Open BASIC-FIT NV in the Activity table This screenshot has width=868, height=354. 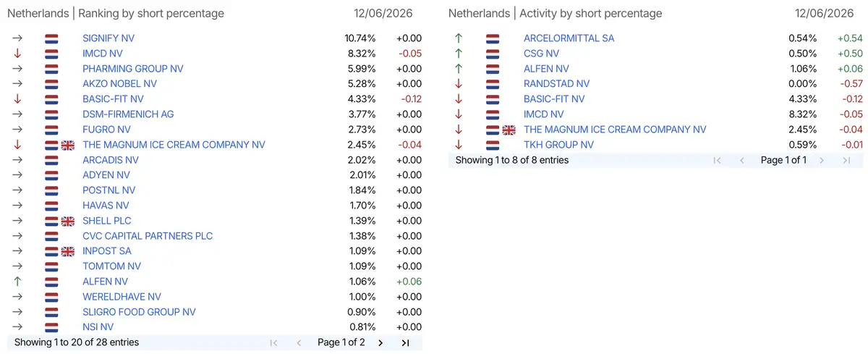coord(553,99)
